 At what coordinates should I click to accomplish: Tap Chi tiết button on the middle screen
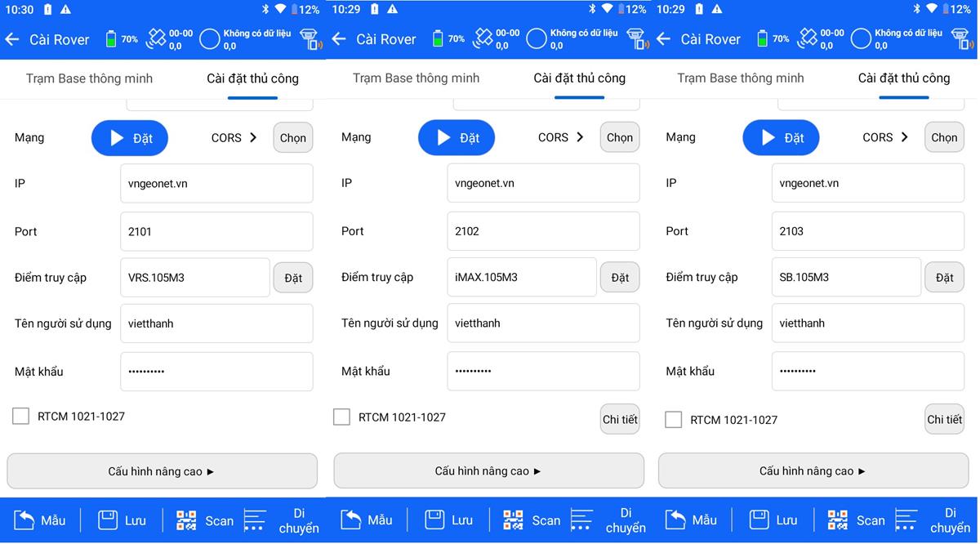click(x=620, y=420)
